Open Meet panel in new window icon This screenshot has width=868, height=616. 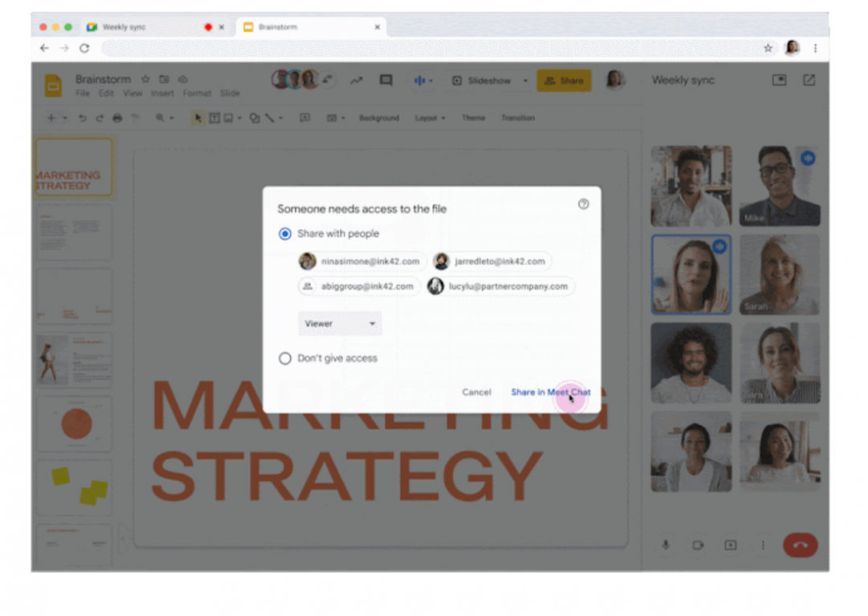(x=809, y=80)
